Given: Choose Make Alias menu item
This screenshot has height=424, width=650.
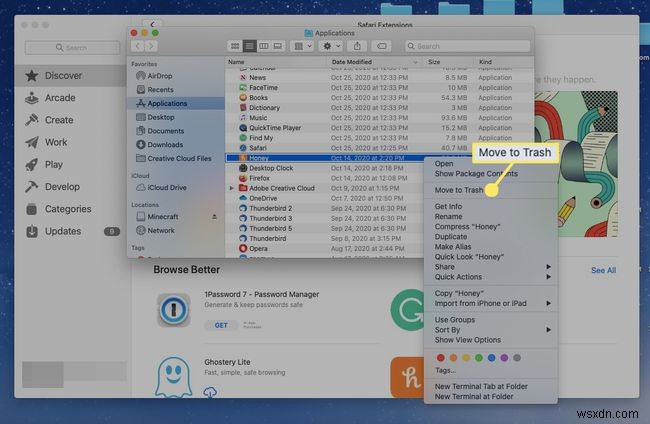Looking at the screenshot, I should pos(453,247).
